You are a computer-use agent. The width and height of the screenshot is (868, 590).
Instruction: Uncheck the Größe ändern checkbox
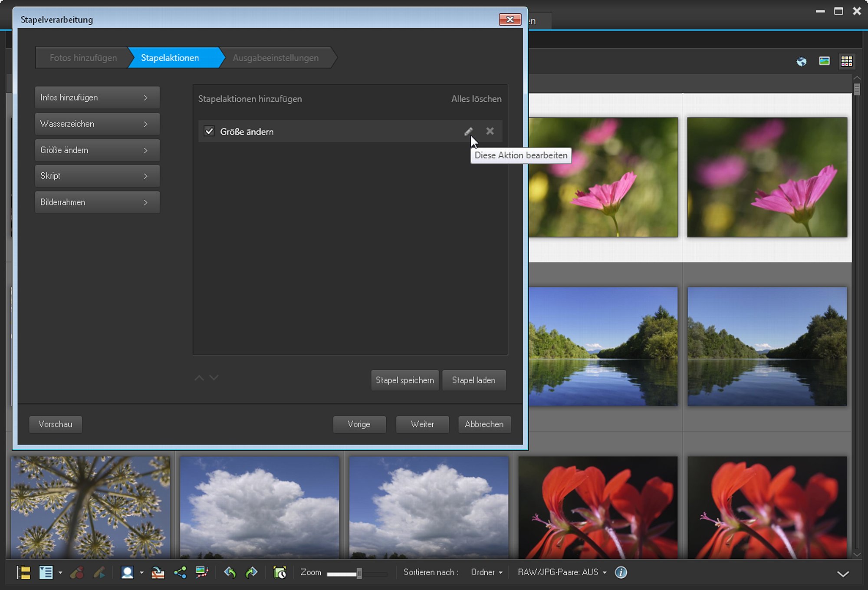209,131
